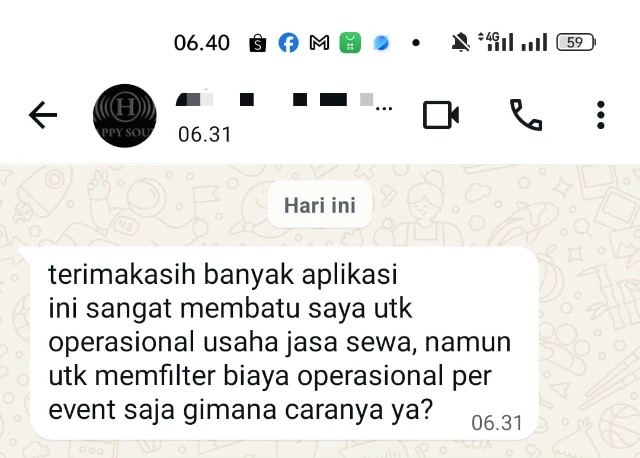
Task: Tap the 06.31 timestamp inside the message
Action: click(497, 423)
